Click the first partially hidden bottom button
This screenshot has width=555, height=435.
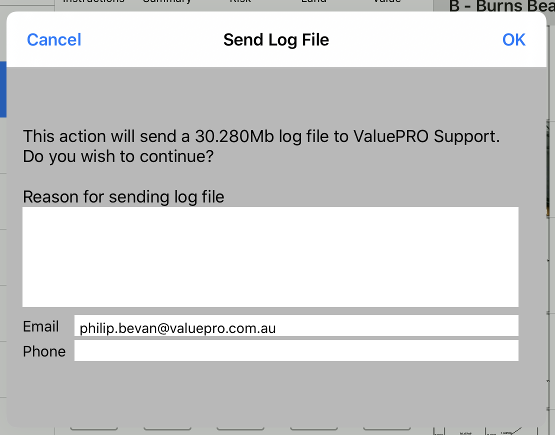tap(94, 428)
